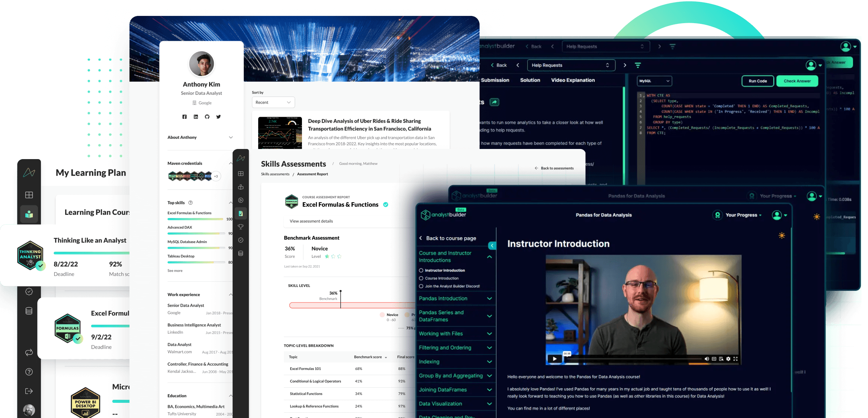Switch to the Video Explanation tab
This screenshot has width=868, height=418.
coord(573,80)
